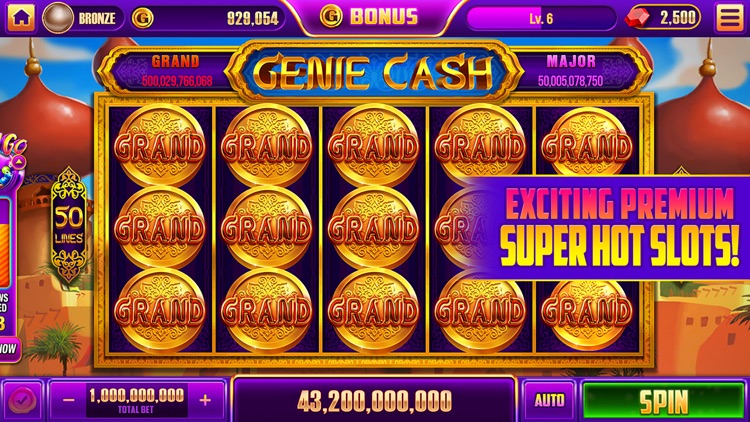Tap the red ruby gem icon
This screenshot has height=422, width=750.
pos(638,18)
